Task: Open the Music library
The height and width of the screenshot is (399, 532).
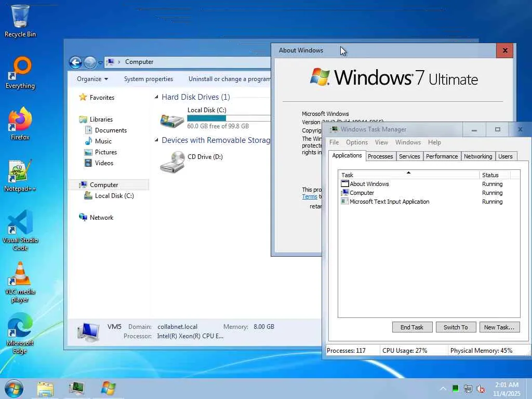Action: [103, 141]
